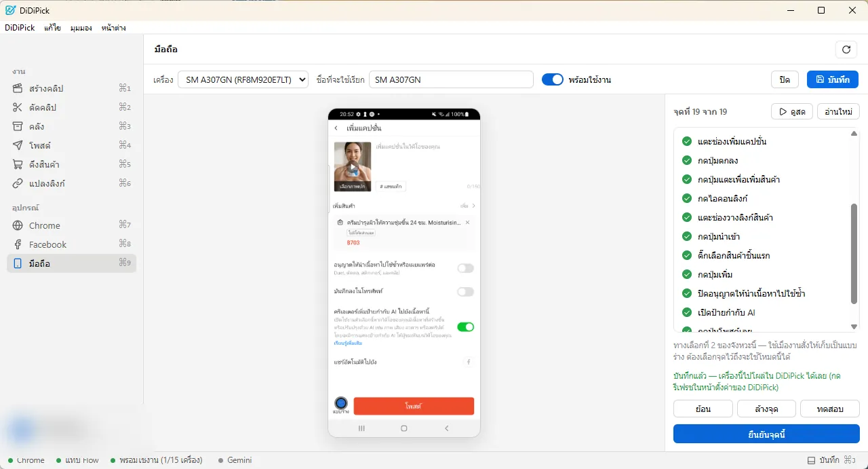Select the Chrome globe icon in sidebar

(18, 225)
